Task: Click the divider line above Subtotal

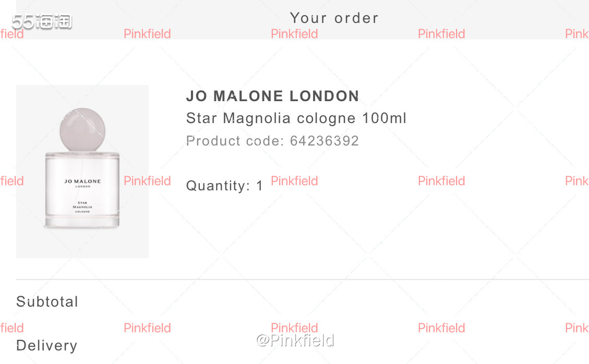Action: click(x=302, y=280)
